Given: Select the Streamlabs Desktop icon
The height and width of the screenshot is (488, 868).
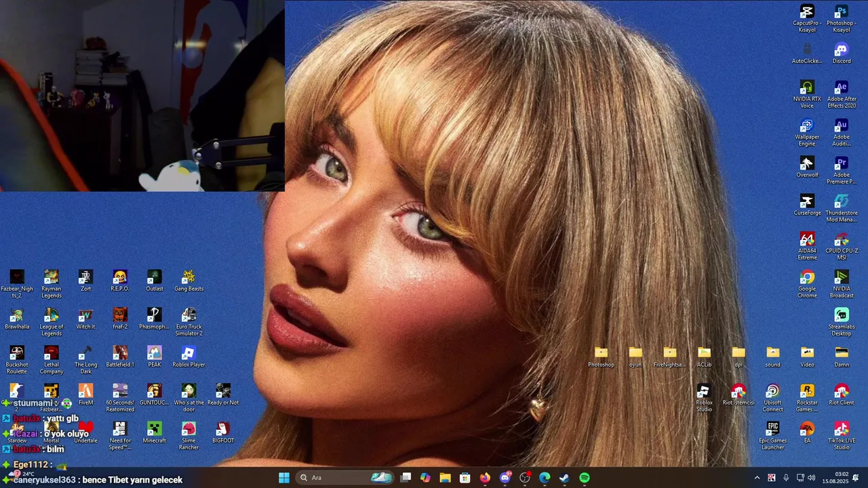Looking at the screenshot, I should pos(842,322).
